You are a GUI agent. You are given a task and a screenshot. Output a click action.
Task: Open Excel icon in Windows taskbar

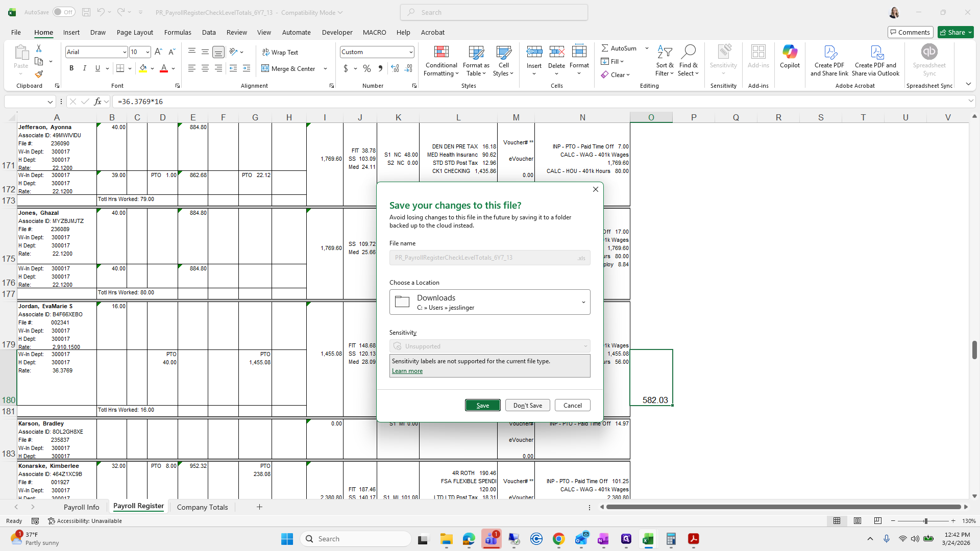click(x=648, y=539)
